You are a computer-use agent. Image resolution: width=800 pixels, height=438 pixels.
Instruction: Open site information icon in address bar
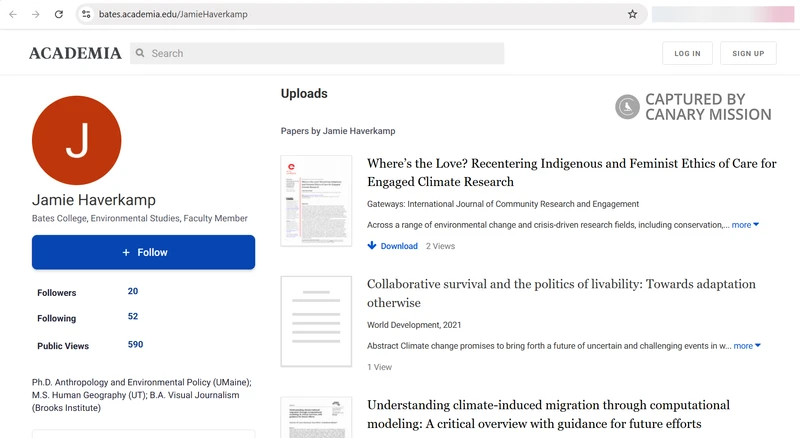pyautogui.click(x=87, y=14)
